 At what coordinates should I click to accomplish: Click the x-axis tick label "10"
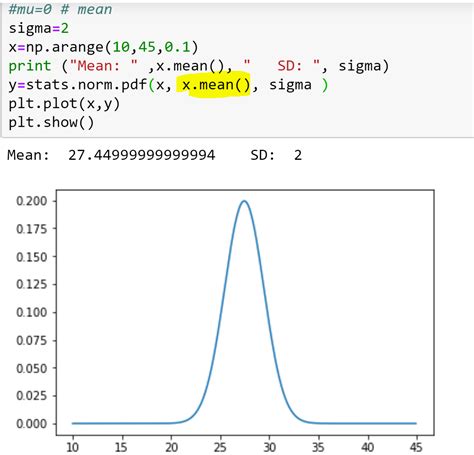click(x=73, y=447)
